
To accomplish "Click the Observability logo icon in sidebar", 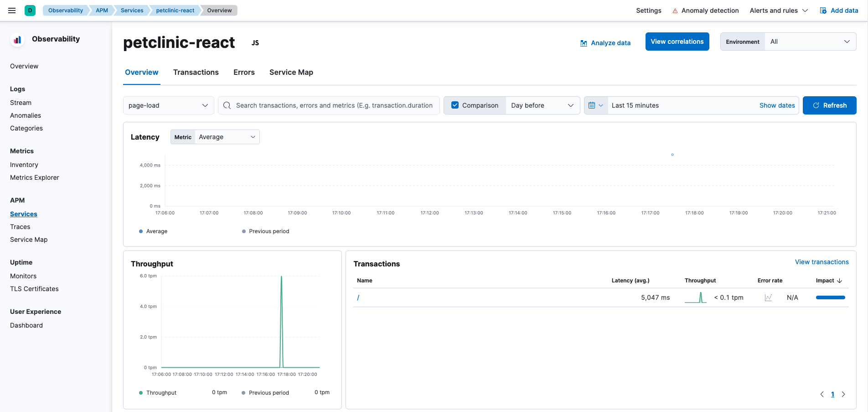I will [17, 40].
